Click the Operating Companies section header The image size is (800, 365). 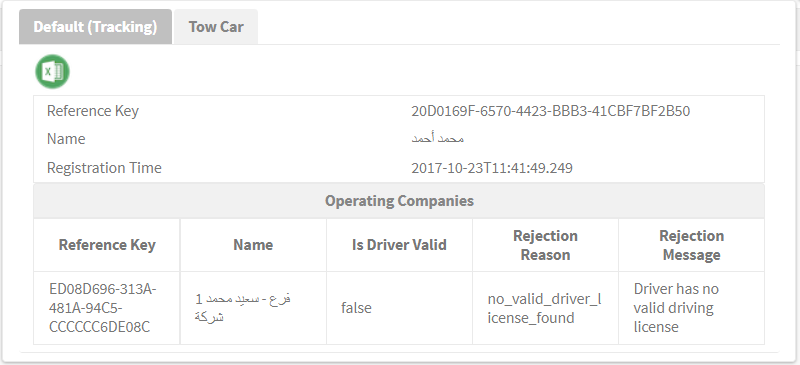point(399,201)
